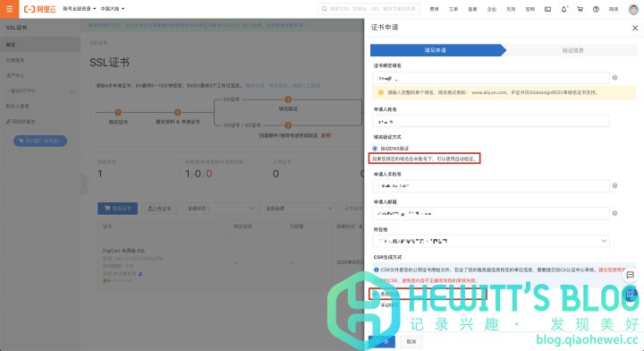
Task: Click the 申请人邮箱 input field
Action: coord(491,213)
